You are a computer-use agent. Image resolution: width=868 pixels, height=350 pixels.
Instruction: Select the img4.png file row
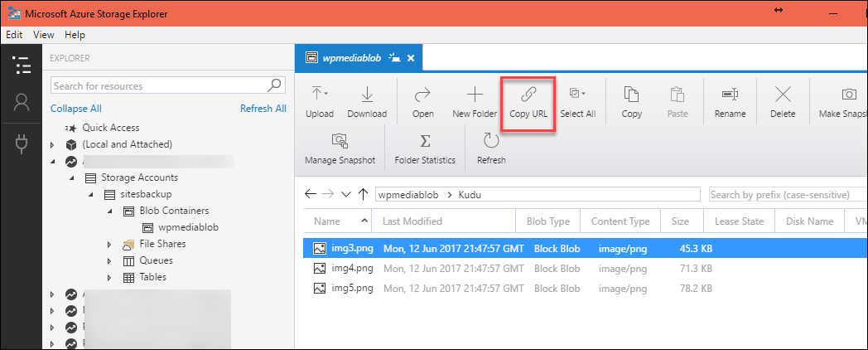click(x=586, y=269)
